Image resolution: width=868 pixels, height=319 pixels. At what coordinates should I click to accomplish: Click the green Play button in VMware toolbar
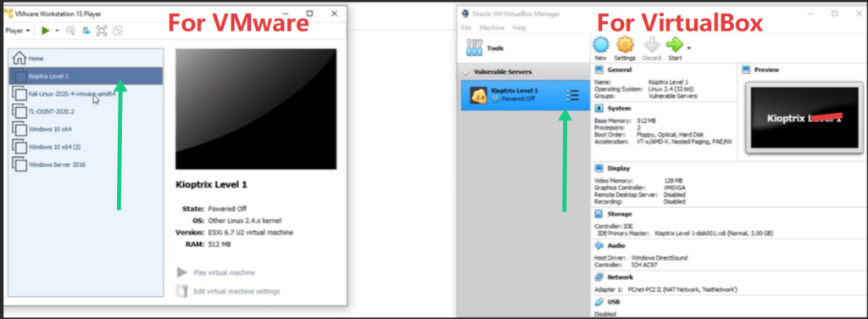point(46,31)
